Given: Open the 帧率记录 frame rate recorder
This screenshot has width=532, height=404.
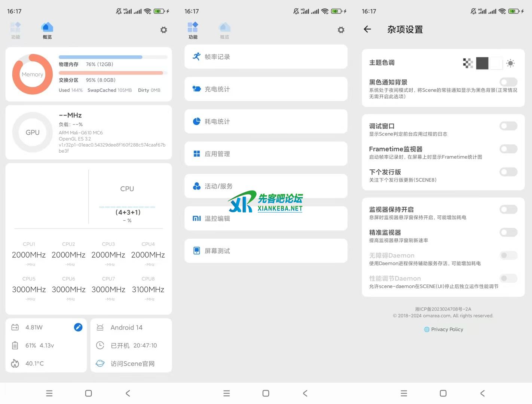Looking at the screenshot, I should [x=266, y=56].
